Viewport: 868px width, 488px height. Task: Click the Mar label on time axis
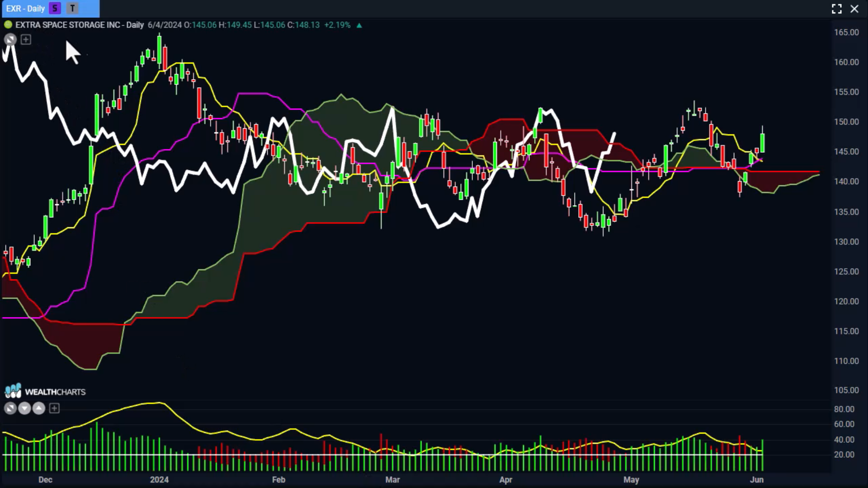pyautogui.click(x=392, y=480)
